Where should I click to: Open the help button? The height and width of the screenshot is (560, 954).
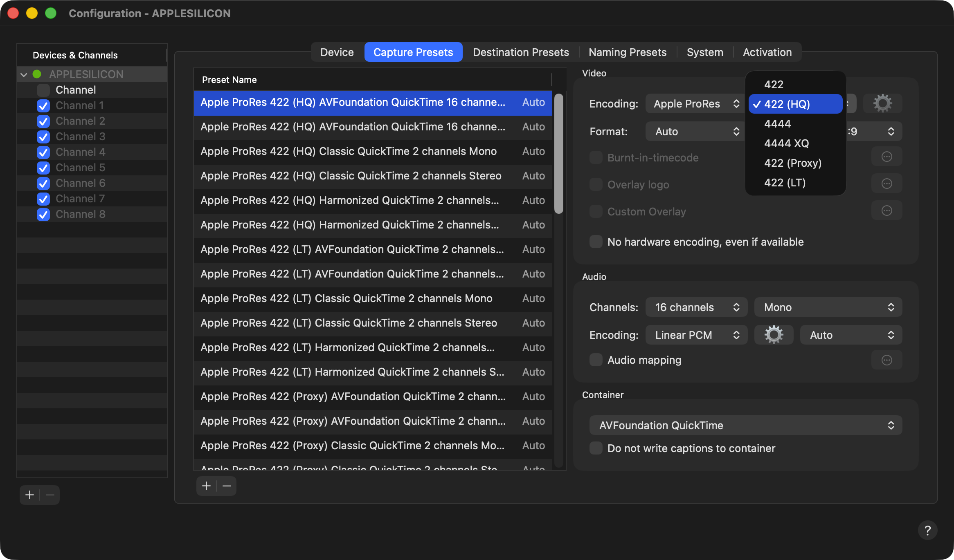coord(927,530)
